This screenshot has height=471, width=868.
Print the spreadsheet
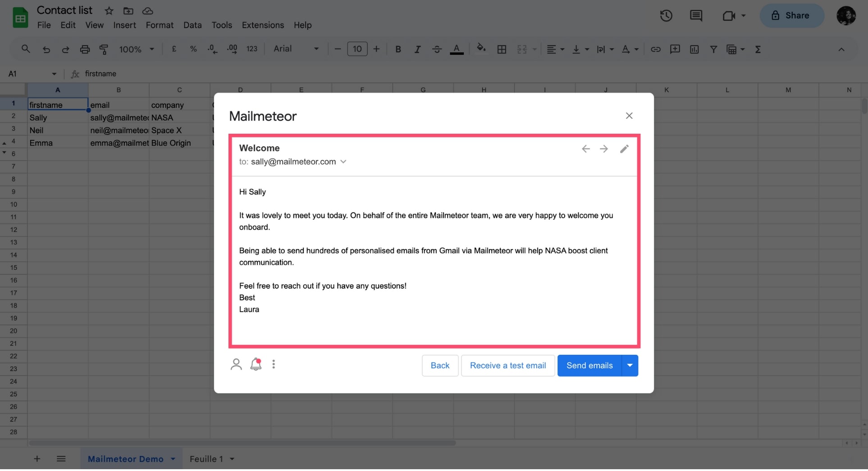85,50
